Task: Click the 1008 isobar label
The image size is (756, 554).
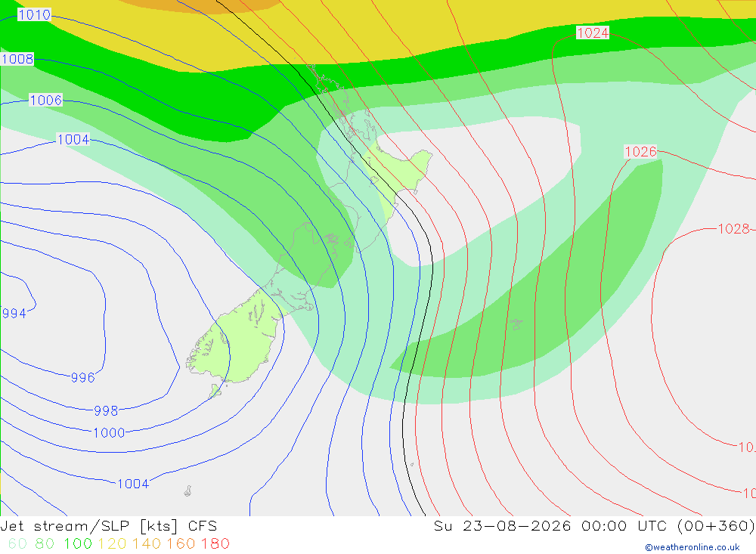Action: tap(18, 59)
